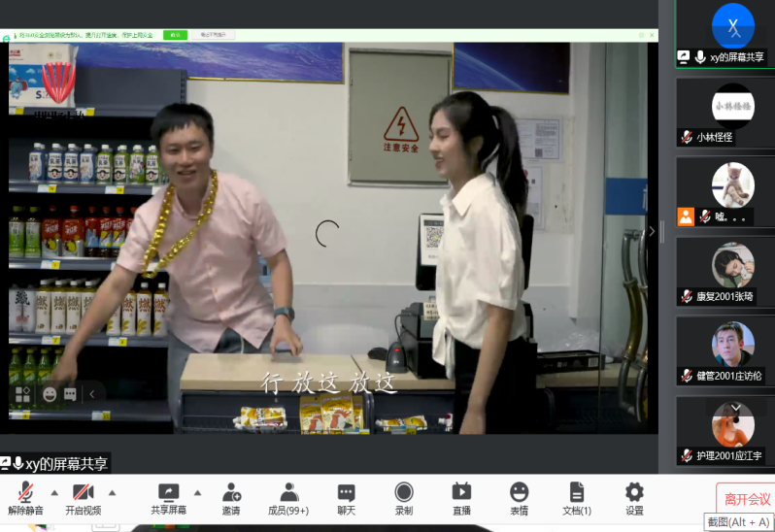
Task: Expand share options arrow beside 共享屏幕
Action: tap(198, 491)
